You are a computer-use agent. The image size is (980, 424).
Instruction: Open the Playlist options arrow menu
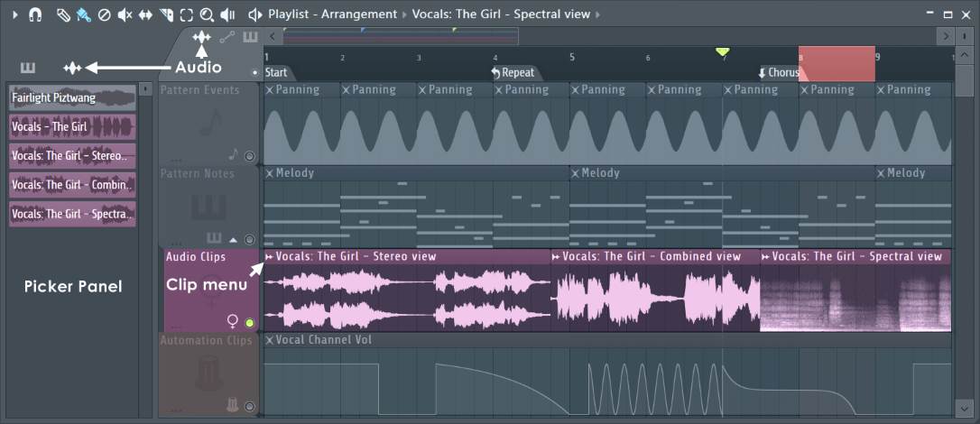(x=14, y=14)
